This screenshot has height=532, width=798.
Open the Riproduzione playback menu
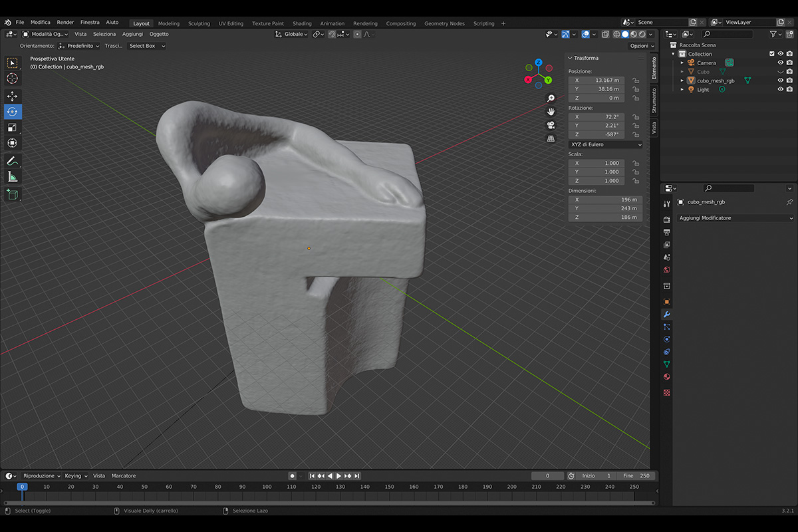point(41,476)
